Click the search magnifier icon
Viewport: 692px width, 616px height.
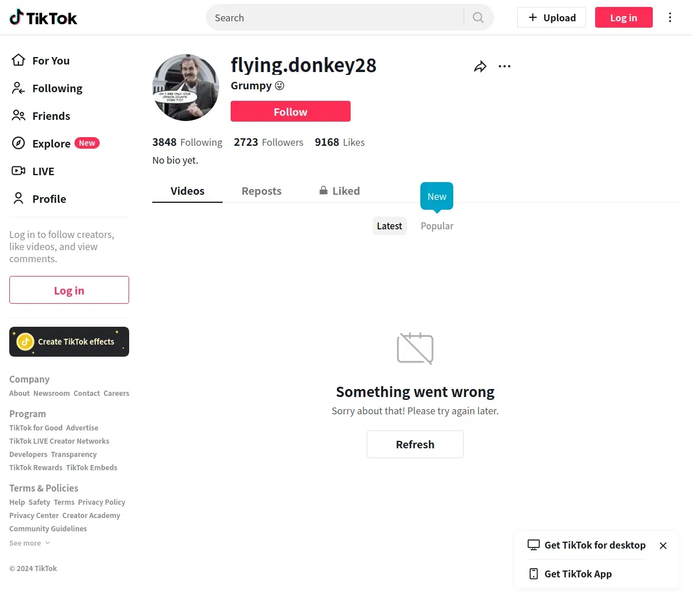point(478,17)
